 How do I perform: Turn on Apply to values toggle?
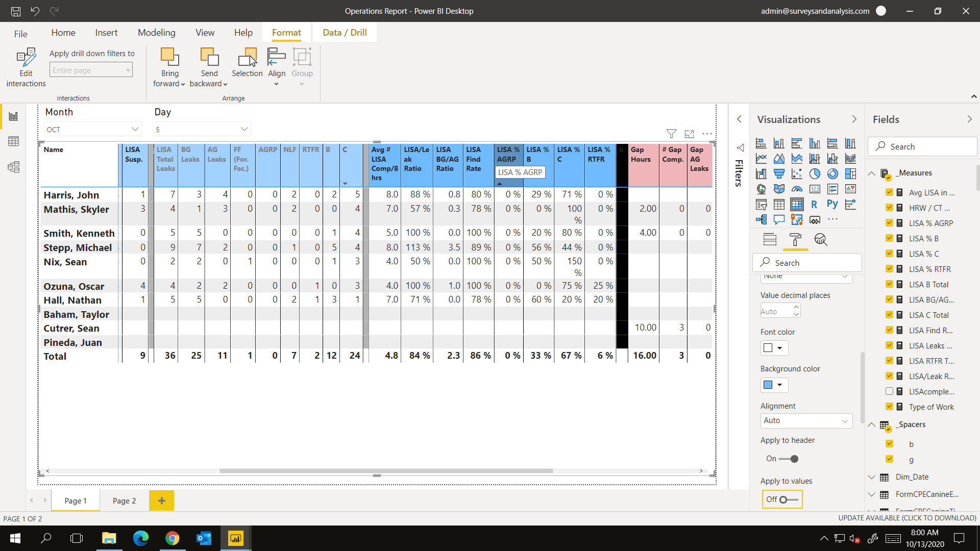pos(789,499)
